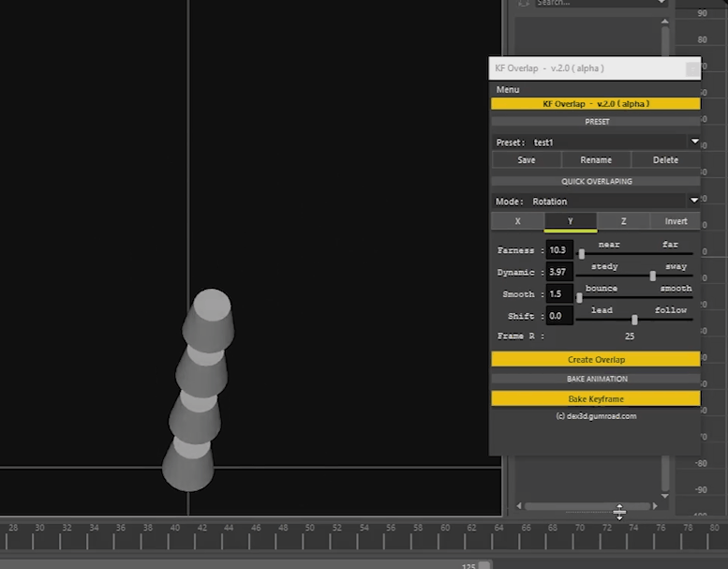Click the Farness near-far slider handle
Screen dimensions: 728x569
(582, 254)
